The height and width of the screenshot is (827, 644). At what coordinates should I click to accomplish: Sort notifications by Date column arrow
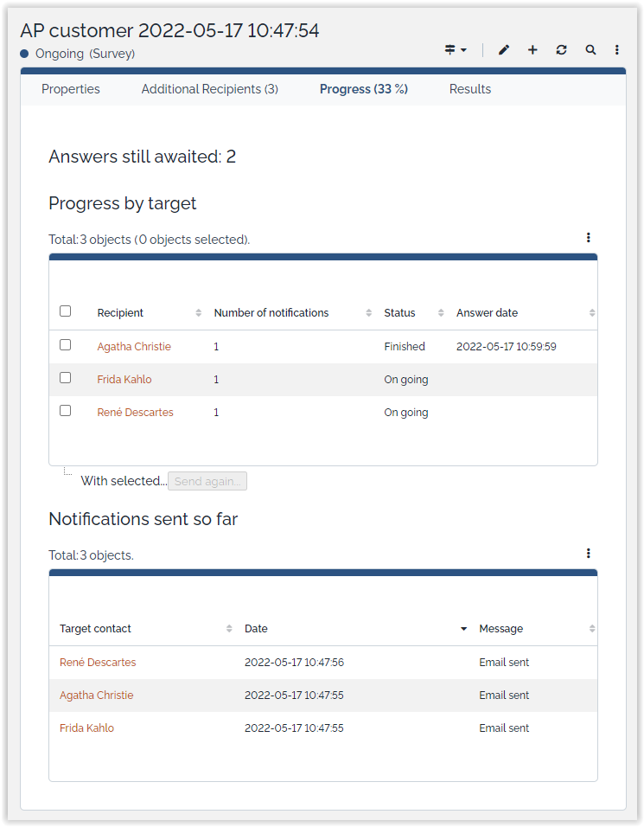[464, 629]
